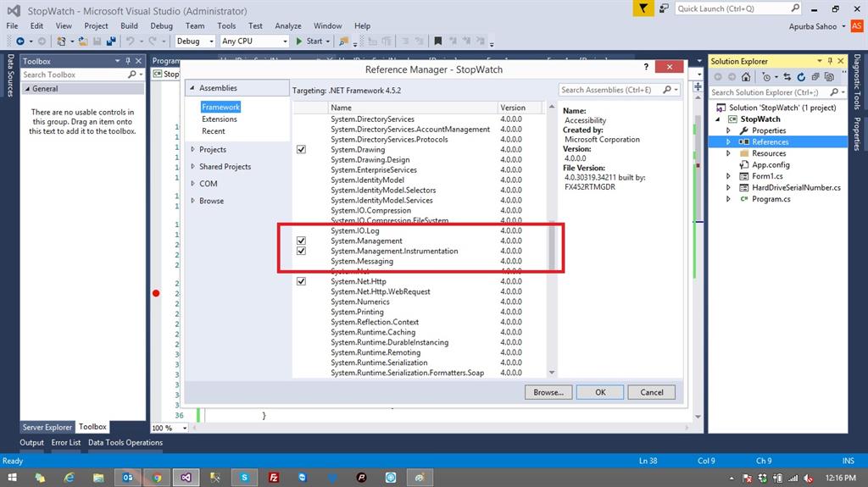Open the Build menu
The width and height of the screenshot is (868, 487).
(129, 26)
